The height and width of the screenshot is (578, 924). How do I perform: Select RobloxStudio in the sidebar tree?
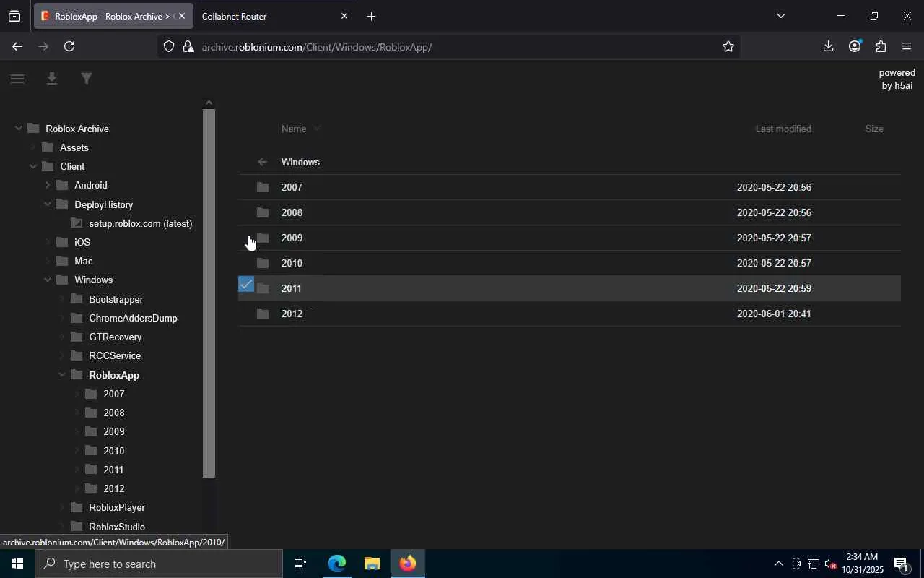coord(117,527)
